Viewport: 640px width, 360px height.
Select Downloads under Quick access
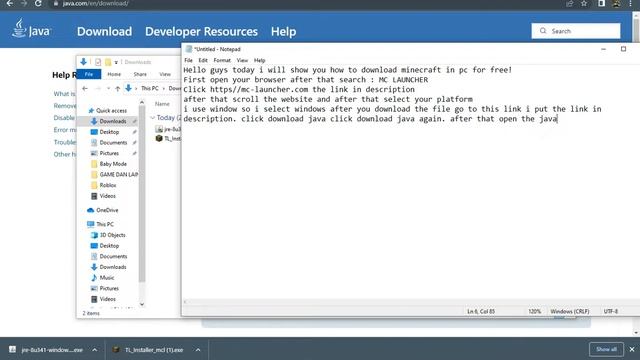coord(113,121)
